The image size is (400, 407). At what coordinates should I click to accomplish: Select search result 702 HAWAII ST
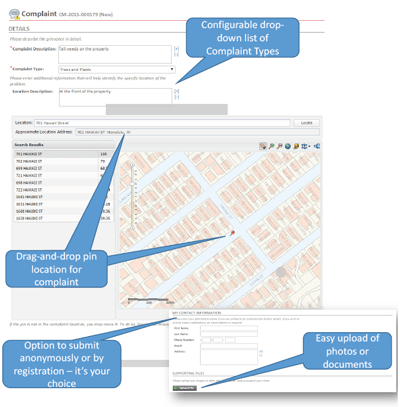click(x=64, y=161)
